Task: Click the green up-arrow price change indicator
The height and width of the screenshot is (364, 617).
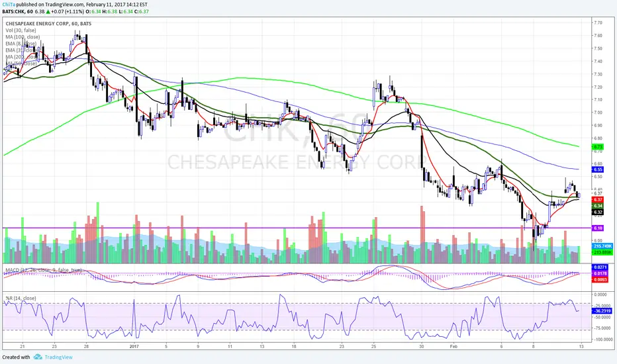Action: click(48, 11)
